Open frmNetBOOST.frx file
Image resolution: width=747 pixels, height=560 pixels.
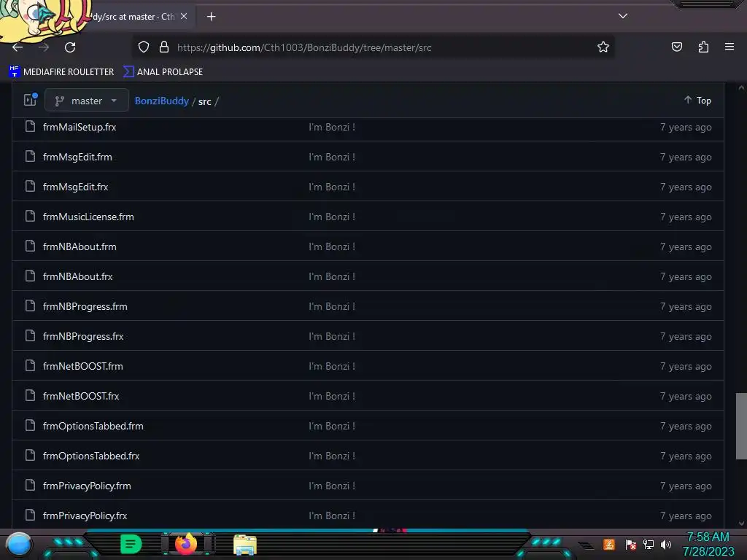(81, 396)
